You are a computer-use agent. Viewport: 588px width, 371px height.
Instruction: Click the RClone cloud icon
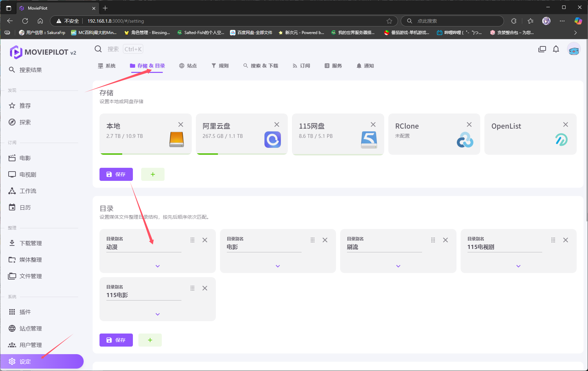coord(465,140)
